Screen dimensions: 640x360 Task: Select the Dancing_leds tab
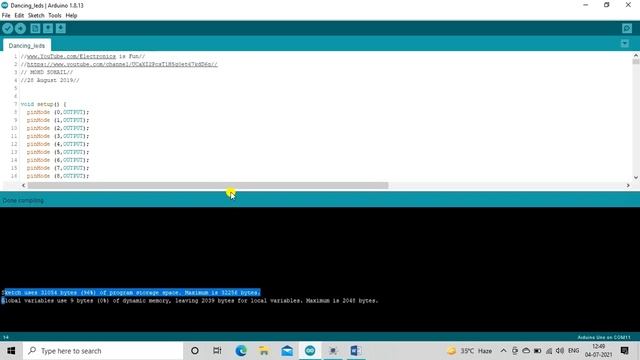(x=27, y=45)
